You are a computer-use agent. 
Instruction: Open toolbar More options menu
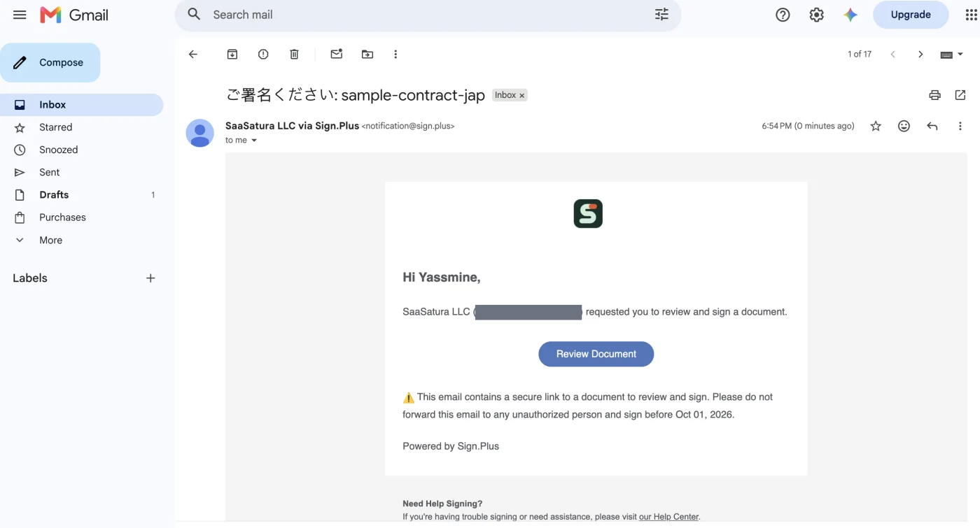395,55
